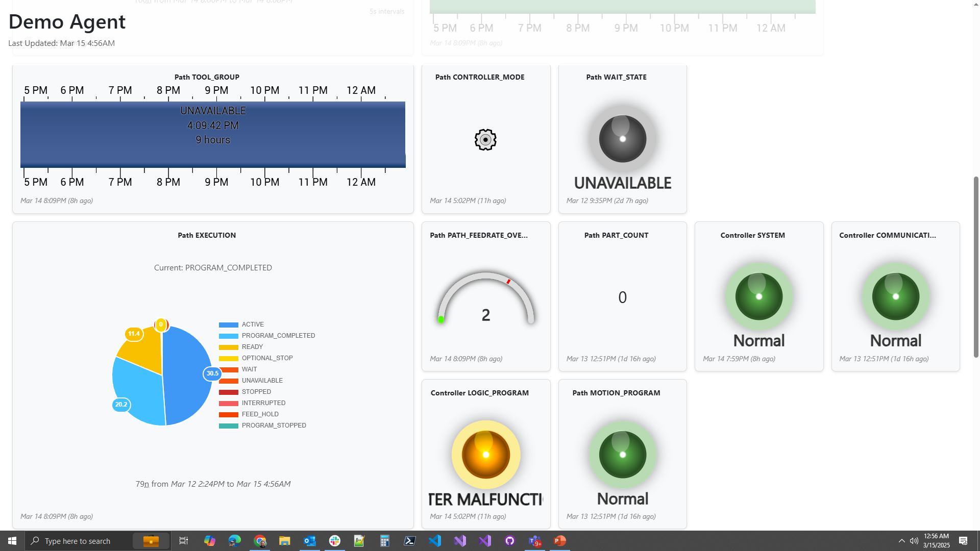The image size is (980, 551).
Task: Click the Controller COMMUNICATIONS status light
Action: pyautogui.click(x=895, y=296)
